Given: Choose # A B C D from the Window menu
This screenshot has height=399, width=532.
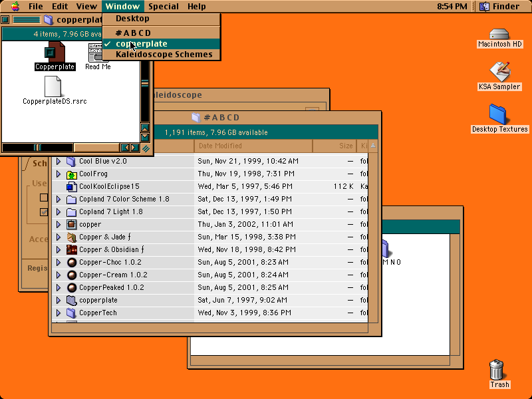Looking at the screenshot, I should tap(162, 33).
